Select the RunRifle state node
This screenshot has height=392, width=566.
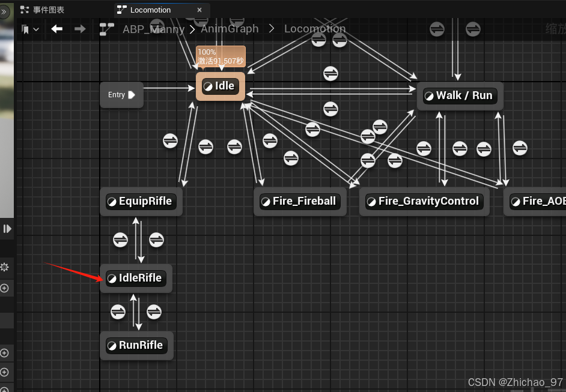tap(137, 346)
